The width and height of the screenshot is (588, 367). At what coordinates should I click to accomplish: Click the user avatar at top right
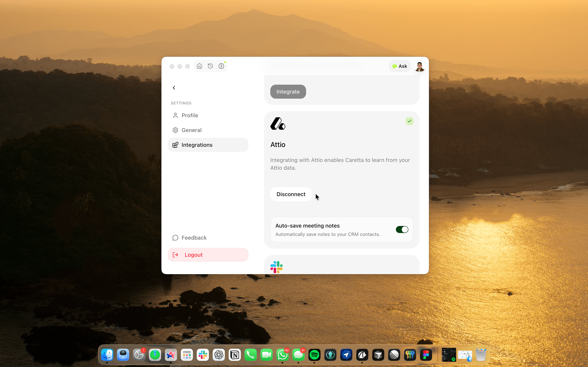[419, 66]
